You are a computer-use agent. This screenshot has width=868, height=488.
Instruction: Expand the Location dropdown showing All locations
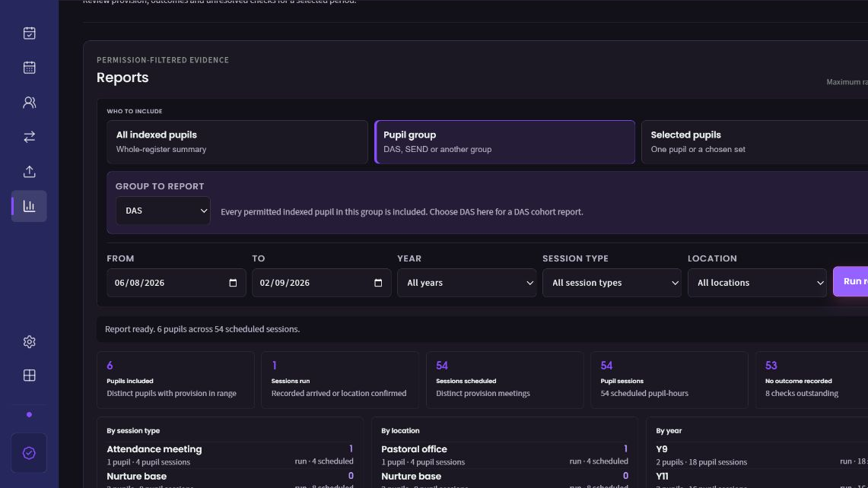757,283
